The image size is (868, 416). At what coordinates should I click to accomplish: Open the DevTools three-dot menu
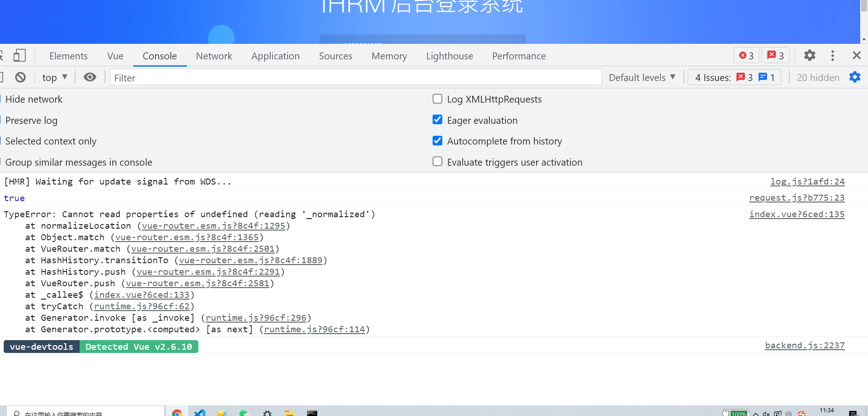click(833, 56)
